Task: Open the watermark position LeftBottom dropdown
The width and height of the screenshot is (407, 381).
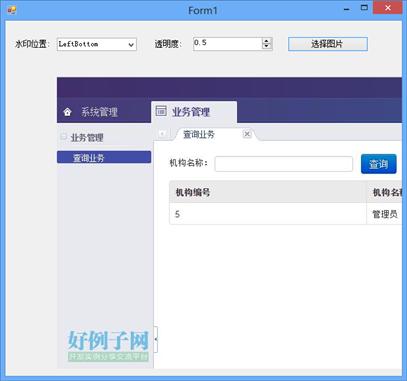Action: [x=97, y=44]
